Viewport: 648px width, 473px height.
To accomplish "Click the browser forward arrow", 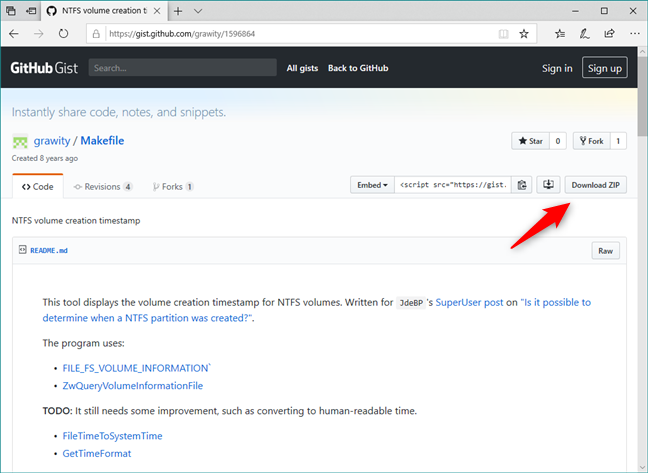I will coord(38,34).
